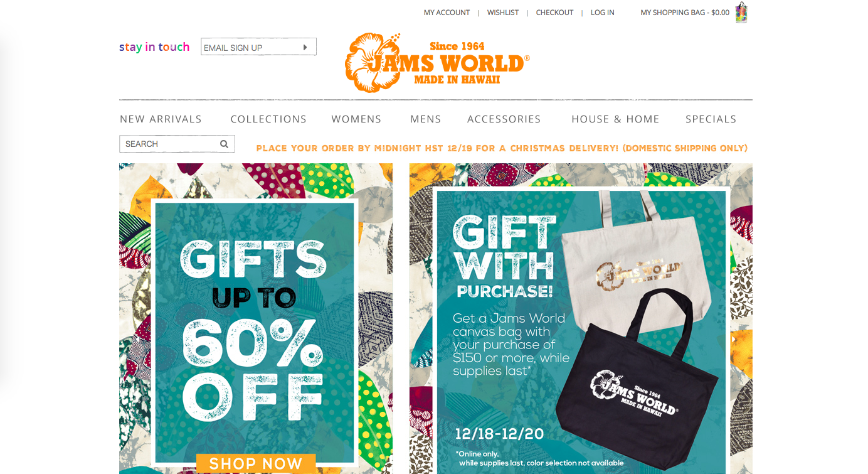Open the Collections menu

click(268, 119)
